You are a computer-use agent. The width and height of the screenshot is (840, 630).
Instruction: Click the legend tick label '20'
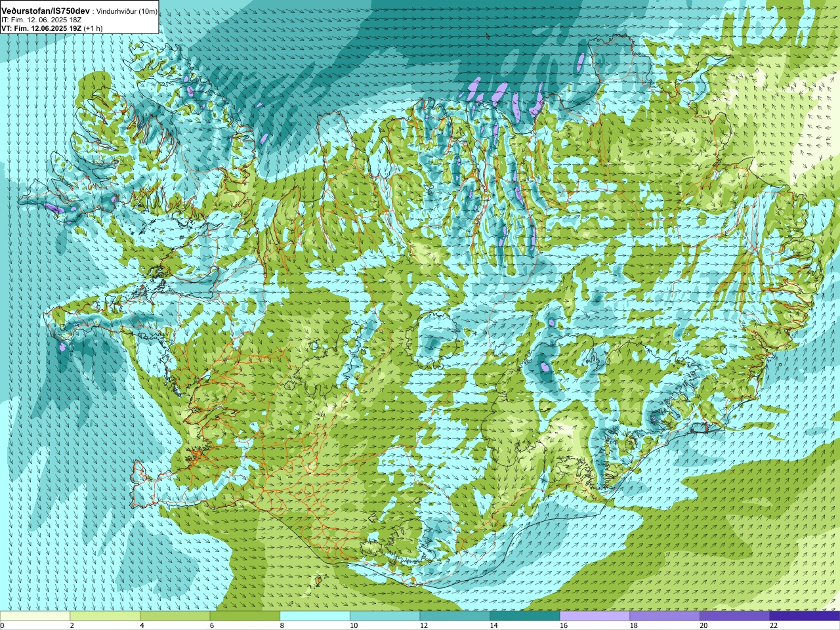pyautogui.click(x=704, y=626)
